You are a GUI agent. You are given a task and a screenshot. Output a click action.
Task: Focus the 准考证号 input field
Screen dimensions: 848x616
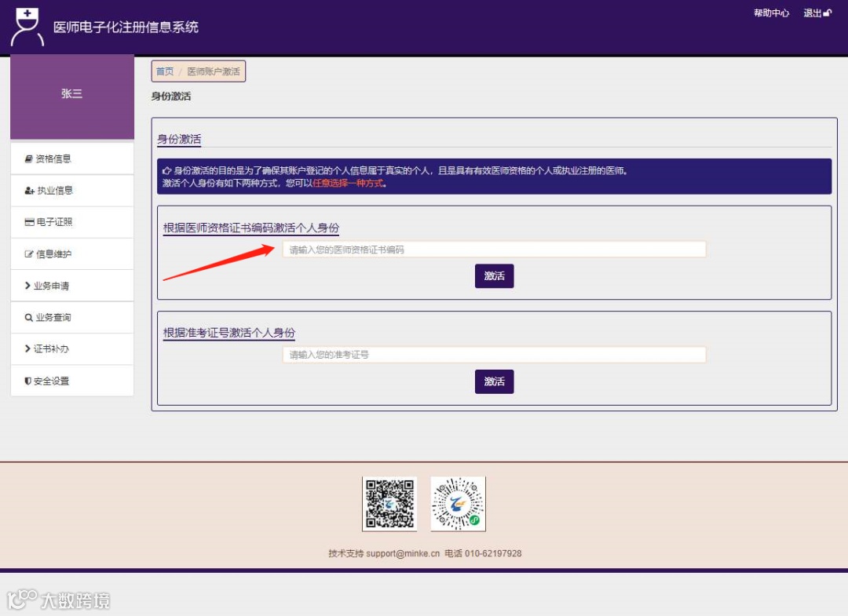pos(493,354)
